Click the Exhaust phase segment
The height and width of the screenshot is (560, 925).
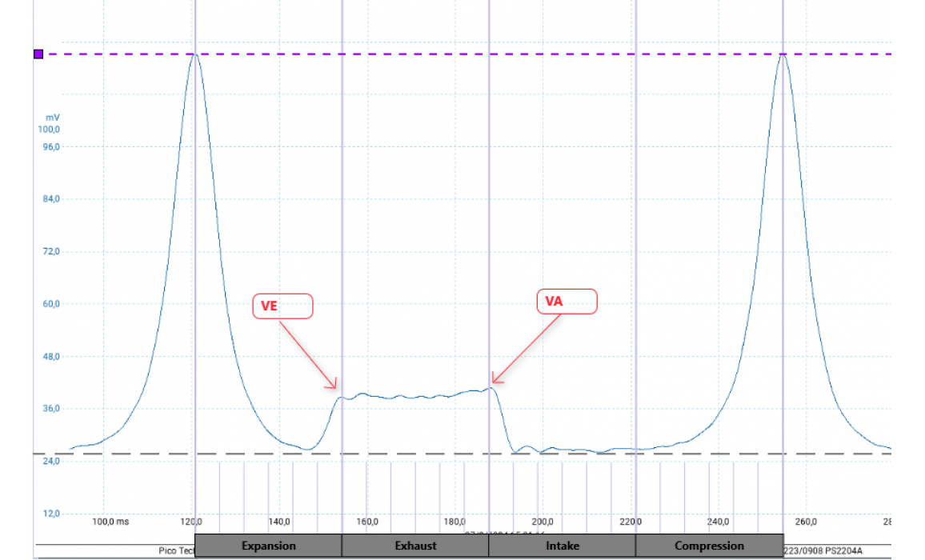click(415, 546)
